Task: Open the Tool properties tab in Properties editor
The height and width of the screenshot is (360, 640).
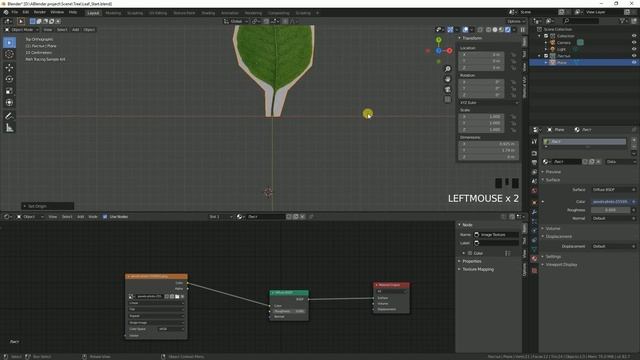Action: (534, 142)
